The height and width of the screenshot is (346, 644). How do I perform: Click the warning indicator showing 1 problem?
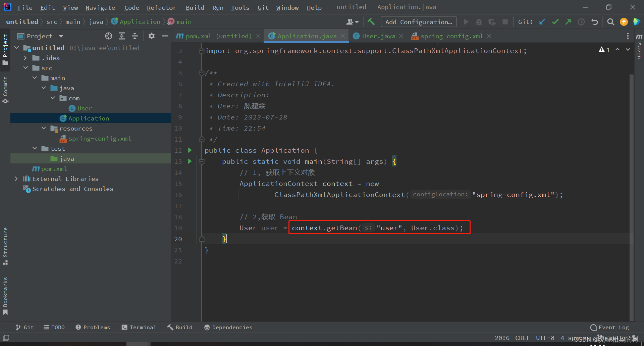(604, 50)
